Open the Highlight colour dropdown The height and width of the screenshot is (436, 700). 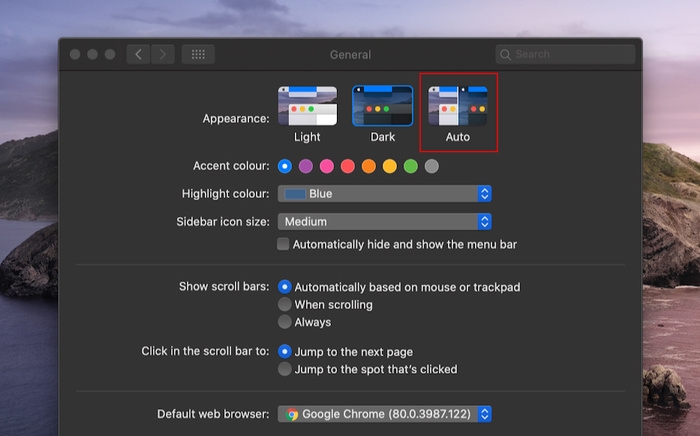coord(384,194)
